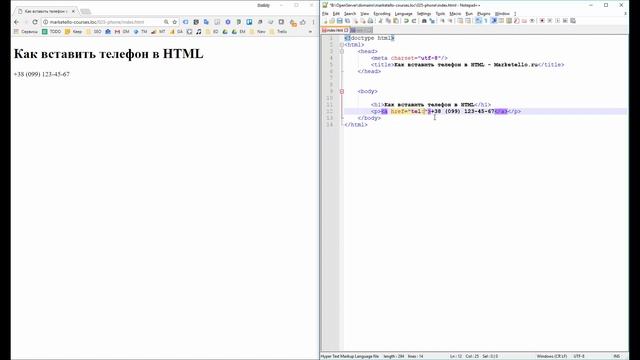Click the music note bookmark icon
The width and height of the screenshot is (640, 360).
(199, 31)
